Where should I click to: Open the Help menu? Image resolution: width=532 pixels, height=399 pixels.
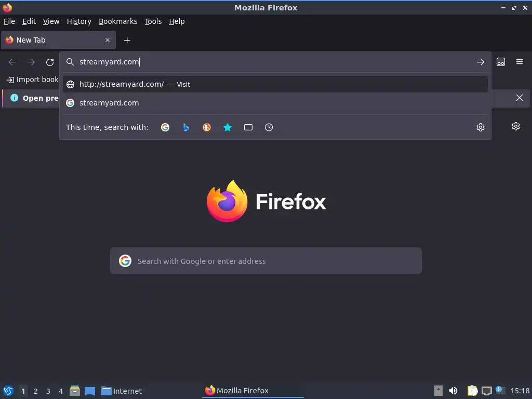pos(177,21)
